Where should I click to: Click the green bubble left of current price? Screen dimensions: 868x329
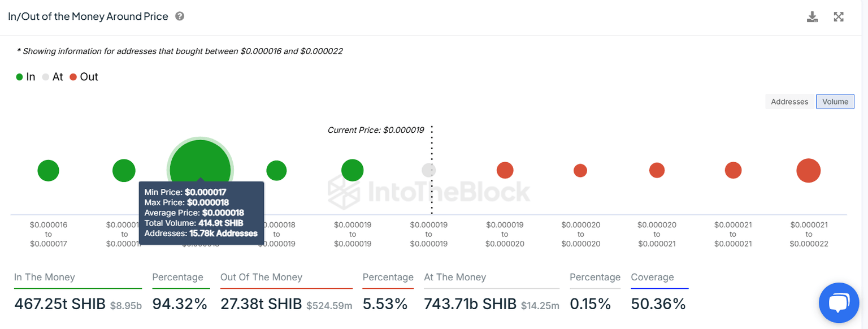point(352,170)
